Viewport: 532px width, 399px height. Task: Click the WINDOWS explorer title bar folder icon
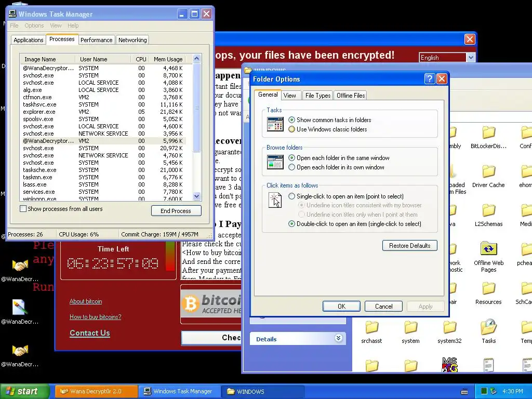(248, 70)
